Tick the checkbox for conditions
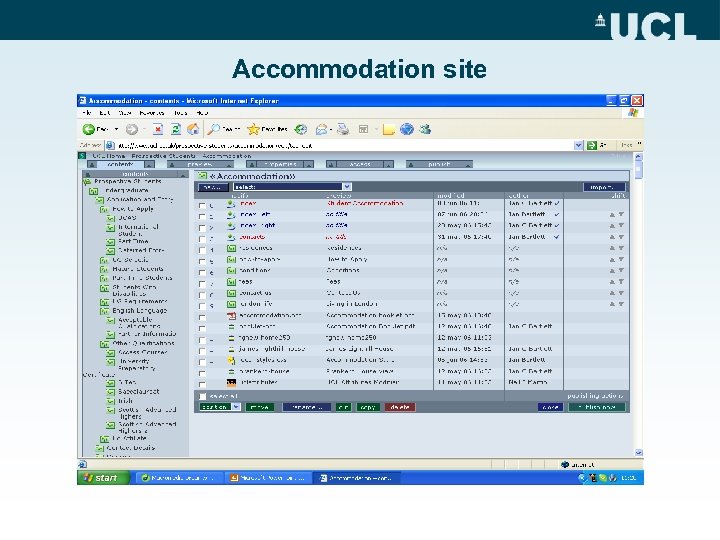The width and height of the screenshot is (720, 540). [202, 272]
